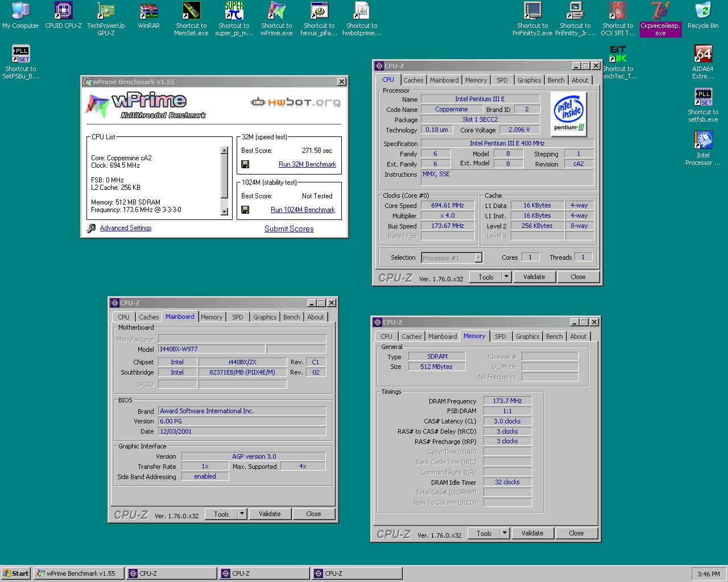Click Validate in Mainboard window
The height and width of the screenshot is (582, 728).
click(x=270, y=514)
